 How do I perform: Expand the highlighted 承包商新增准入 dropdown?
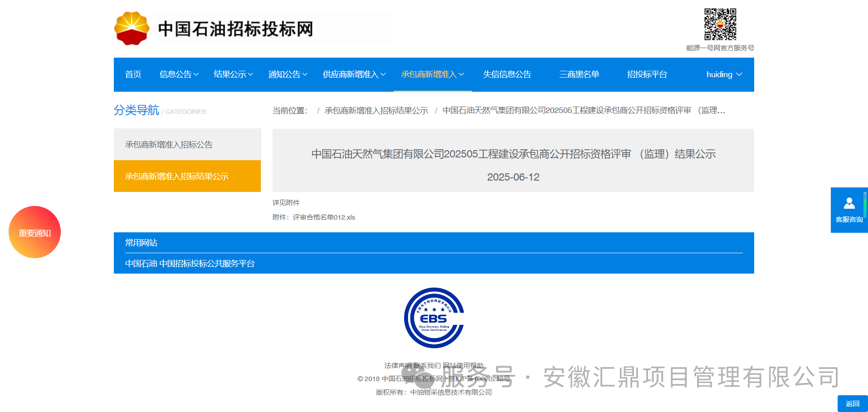[432, 74]
